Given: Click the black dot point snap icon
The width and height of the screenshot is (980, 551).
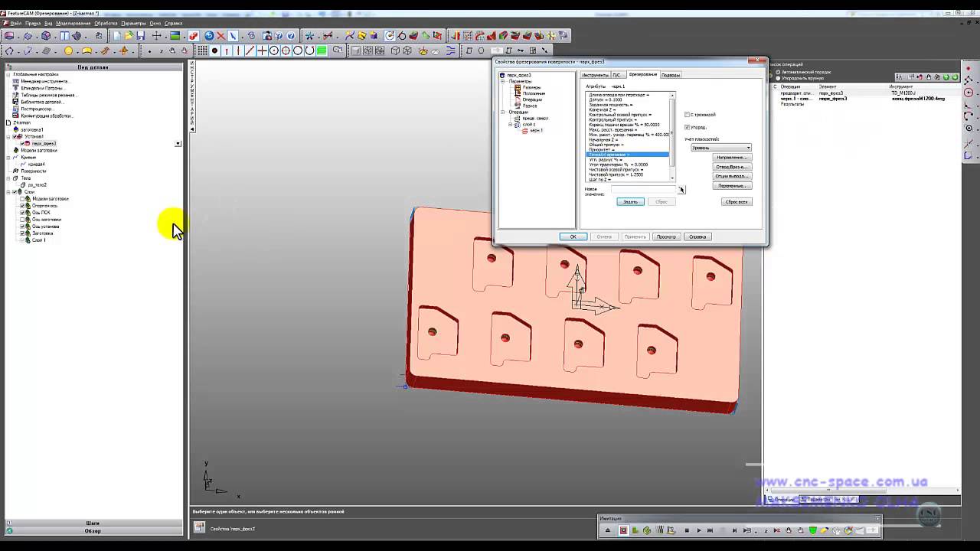Looking at the screenshot, I should (x=214, y=51).
